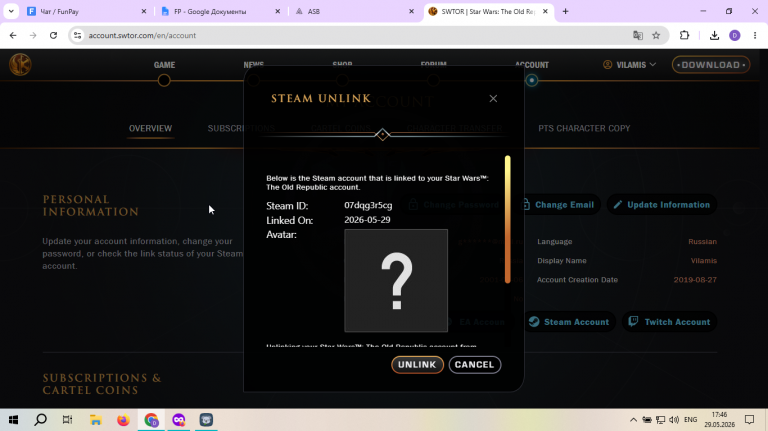
Task: Click the Linked On date 2026-05-29
Action: tap(367, 220)
